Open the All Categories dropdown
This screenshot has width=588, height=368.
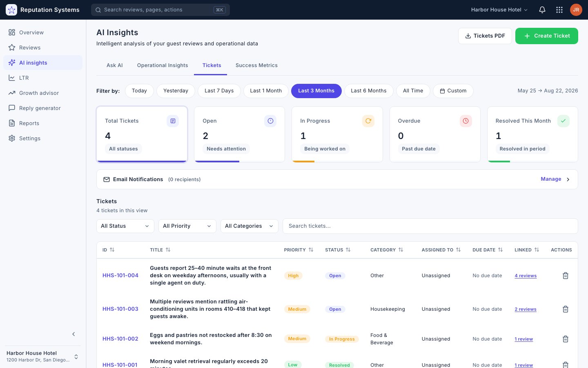tap(249, 226)
